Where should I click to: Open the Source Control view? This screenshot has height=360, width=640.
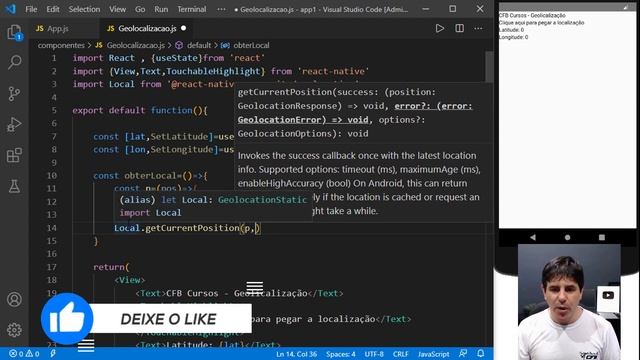click(x=14, y=93)
